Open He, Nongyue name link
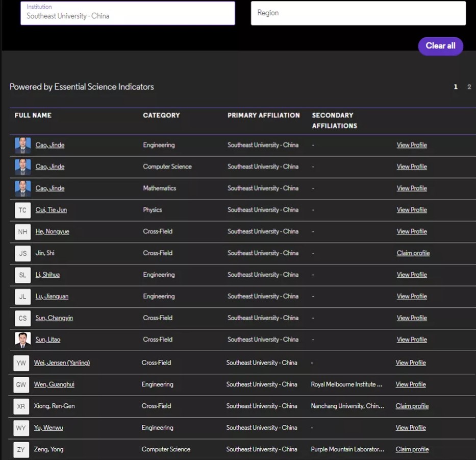This screenshot has width=476, height=460. click(52, 232)
